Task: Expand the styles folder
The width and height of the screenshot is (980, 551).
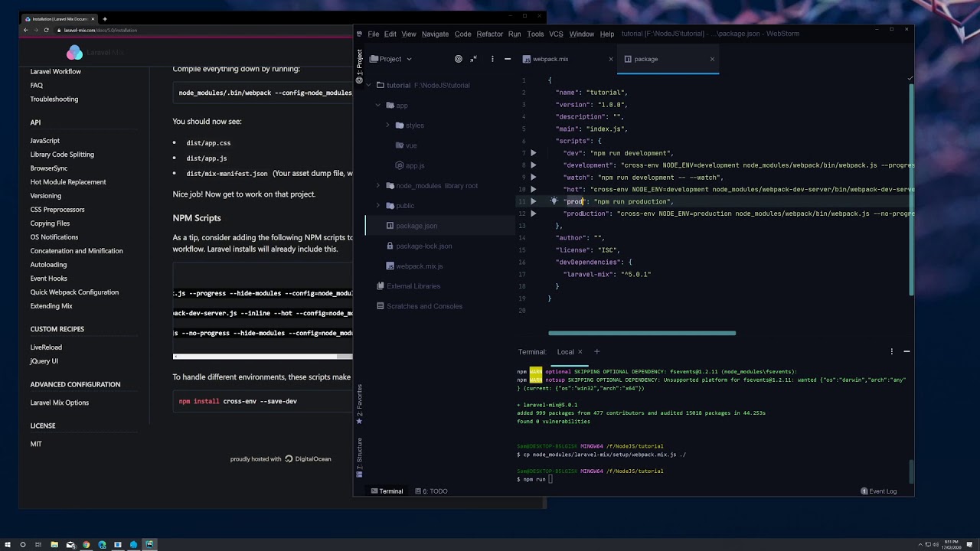Action: tap(387, 125)
